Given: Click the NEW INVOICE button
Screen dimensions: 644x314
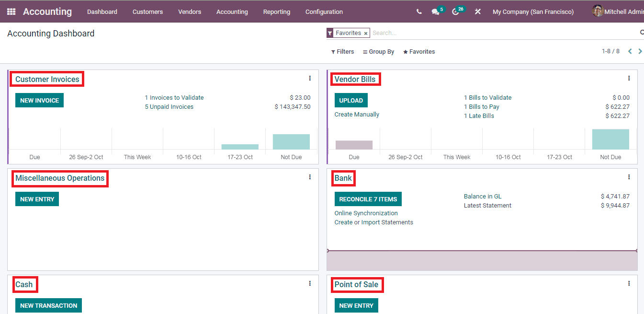Looking at the screenshot, I should [39, 100].
